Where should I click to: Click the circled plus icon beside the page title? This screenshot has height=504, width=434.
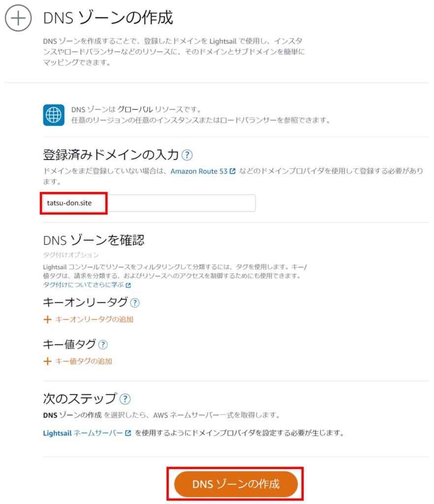[x=18, y=18]
